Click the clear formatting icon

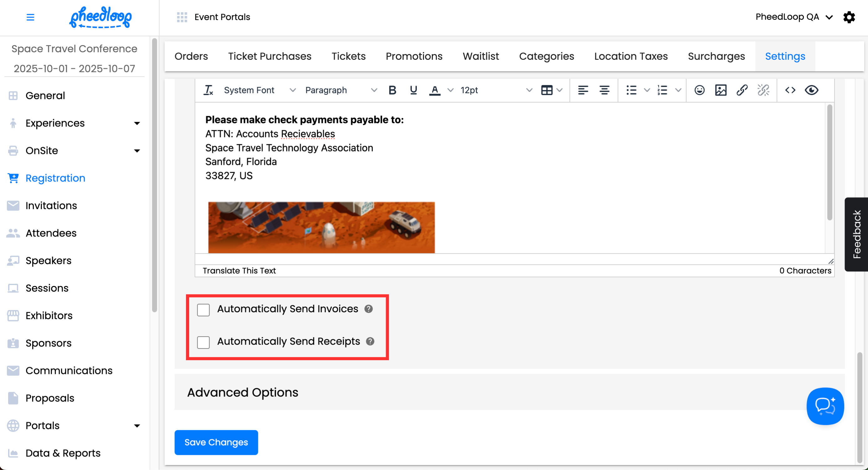point(208,90)
